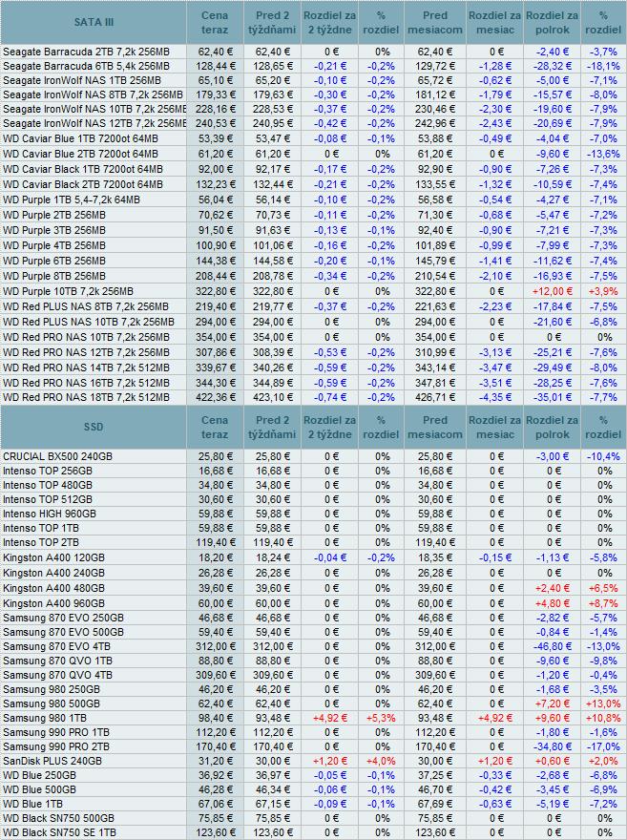Click 37,25 € month-ago price of WD Blue 250GB
The image size is (627, 840).
435,776
